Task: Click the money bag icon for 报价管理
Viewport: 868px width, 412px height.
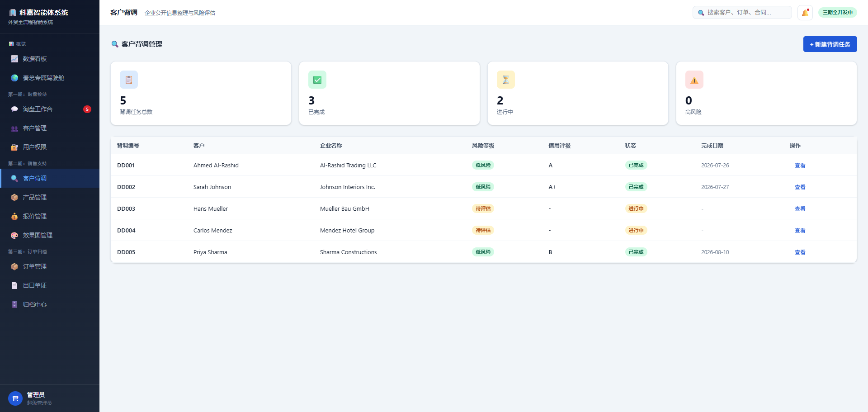Action: click(x=14, y=216)
